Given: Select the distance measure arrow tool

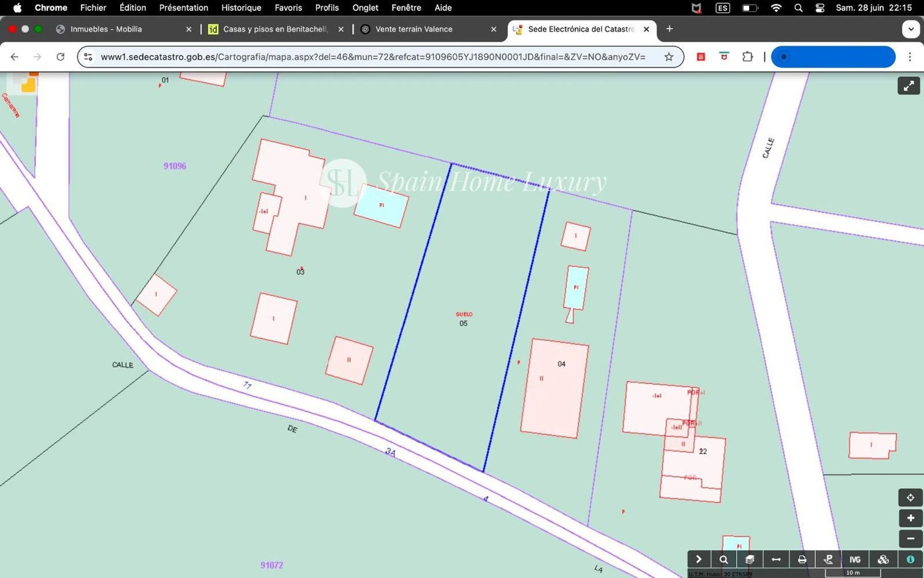Looking at the screenshot, I should (x=776, y=559).
